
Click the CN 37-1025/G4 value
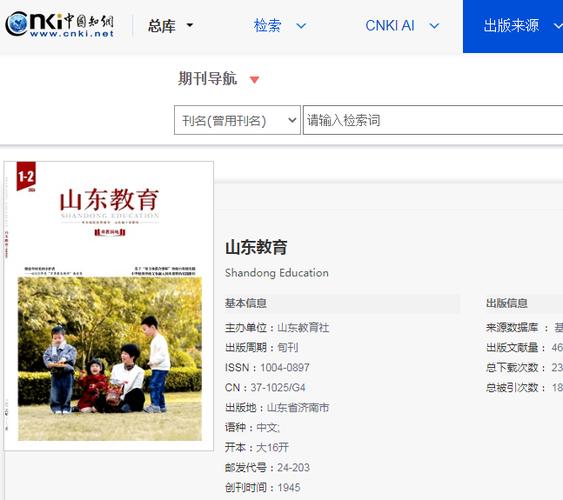(x=278, y=388)
